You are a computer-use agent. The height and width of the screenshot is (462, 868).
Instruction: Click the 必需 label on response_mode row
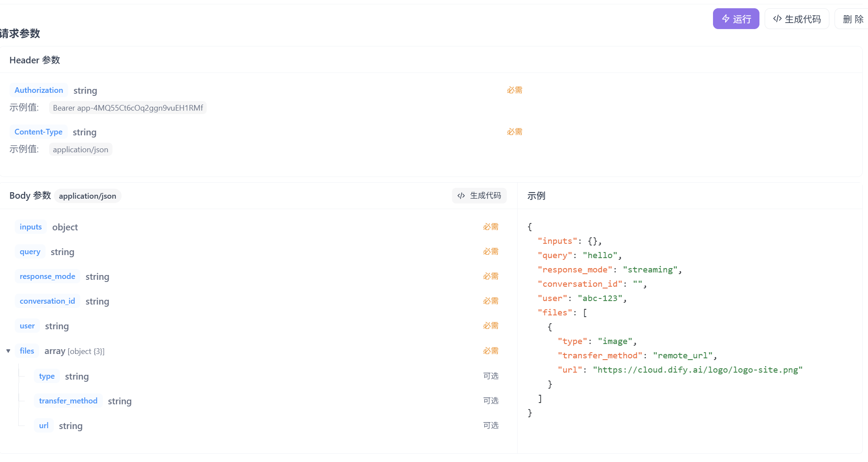pyautogui.click(x=491, y=276)
